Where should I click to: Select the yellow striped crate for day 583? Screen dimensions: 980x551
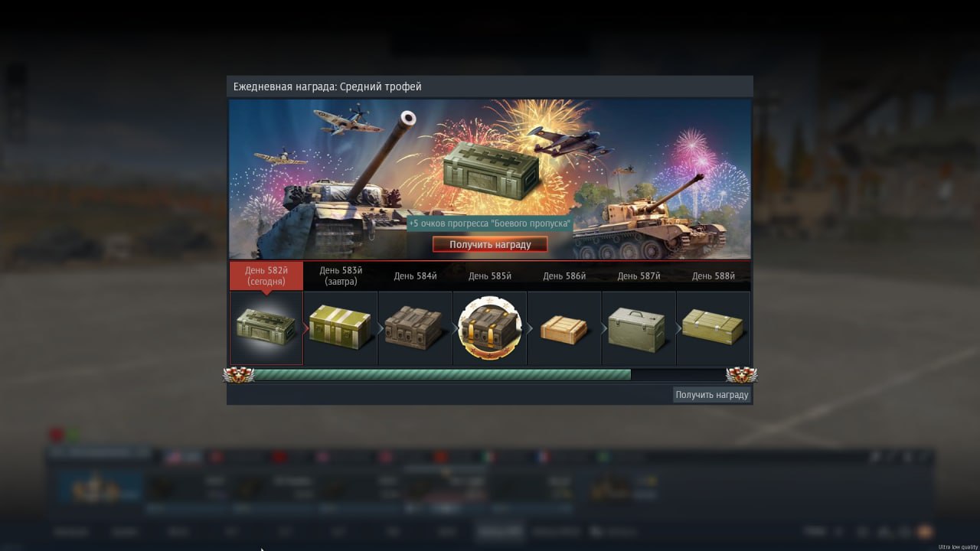click(340, 328)
